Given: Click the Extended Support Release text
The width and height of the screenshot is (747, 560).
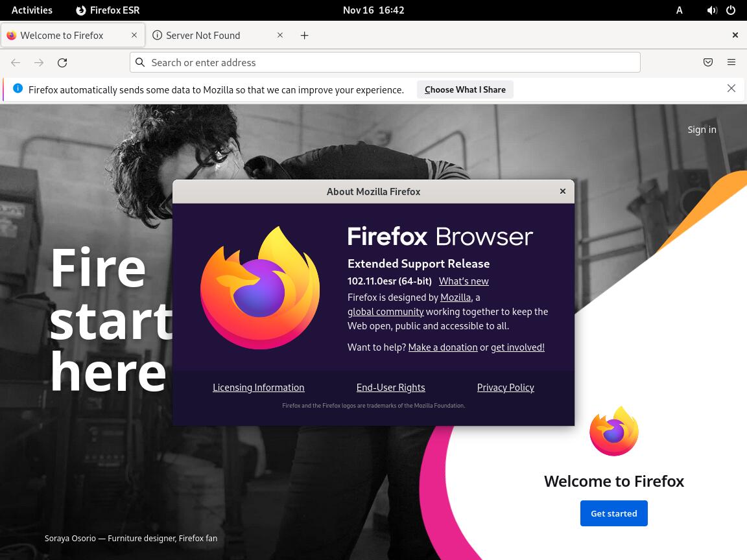Looking at the screenshot, I should click(418, 263).
